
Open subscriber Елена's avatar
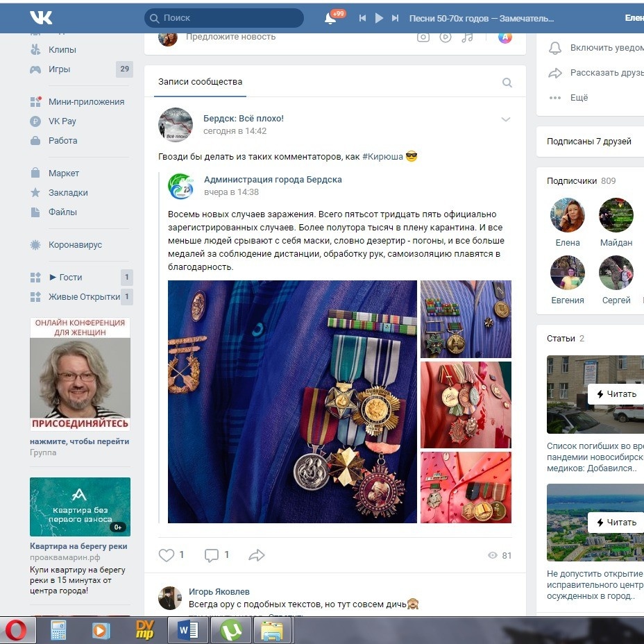(567, 215)
